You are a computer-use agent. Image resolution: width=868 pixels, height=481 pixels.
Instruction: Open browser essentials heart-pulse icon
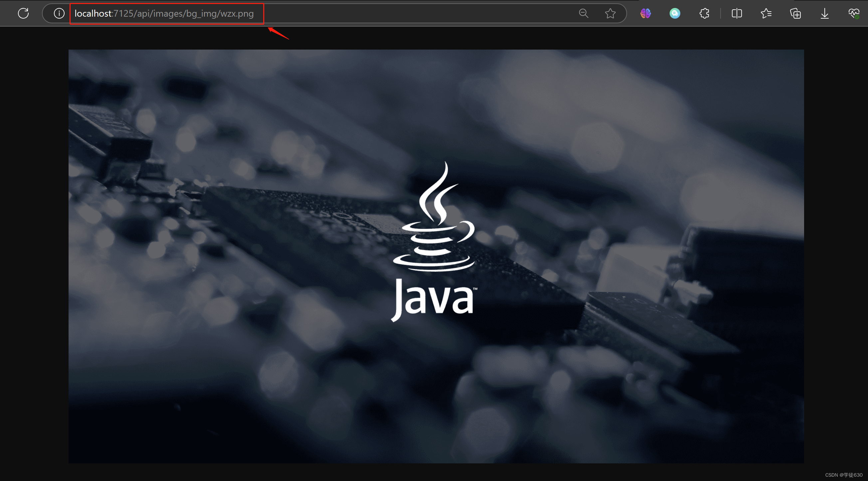pyautogui.click(x=853, y=14)
